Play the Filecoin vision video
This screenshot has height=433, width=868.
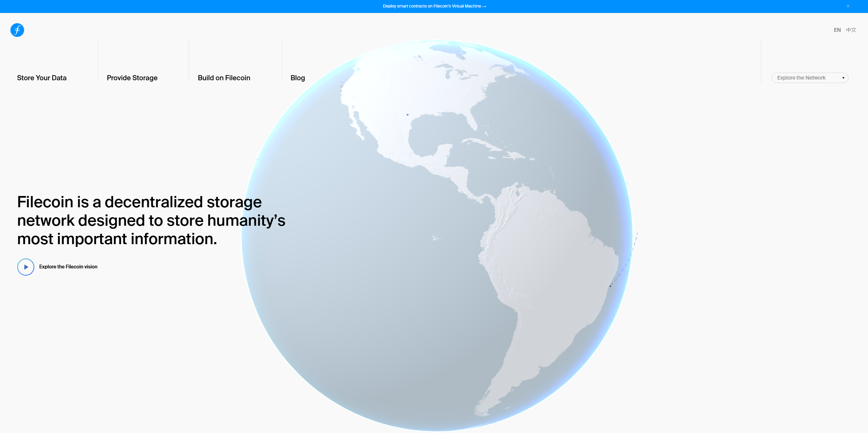(x=26, y=267)
